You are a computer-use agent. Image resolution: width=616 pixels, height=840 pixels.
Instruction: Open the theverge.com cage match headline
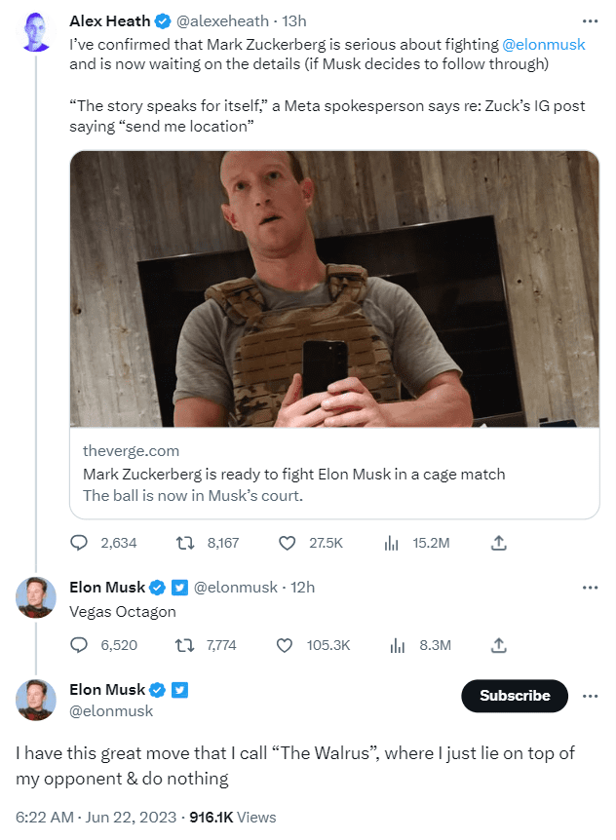pos(293,475)
